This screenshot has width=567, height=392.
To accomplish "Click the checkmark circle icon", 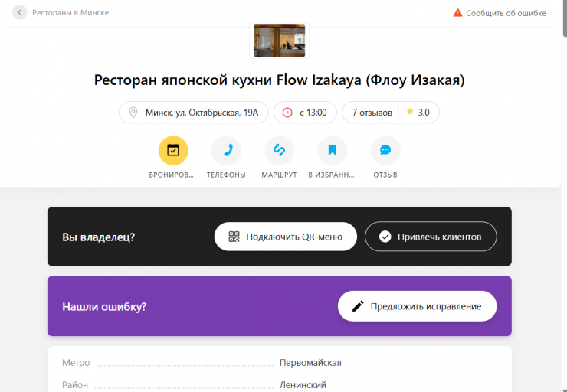I will (385, 237).
